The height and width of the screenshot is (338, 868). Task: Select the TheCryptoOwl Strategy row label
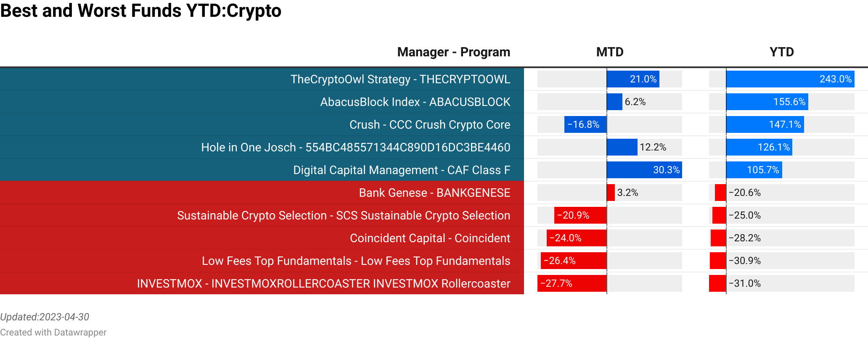(x=400, y=79)
